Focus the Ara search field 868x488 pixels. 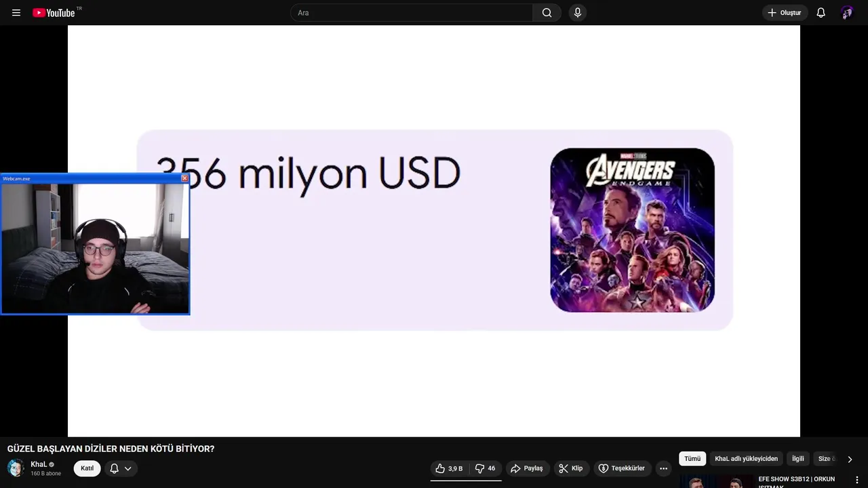pos(412,13)
